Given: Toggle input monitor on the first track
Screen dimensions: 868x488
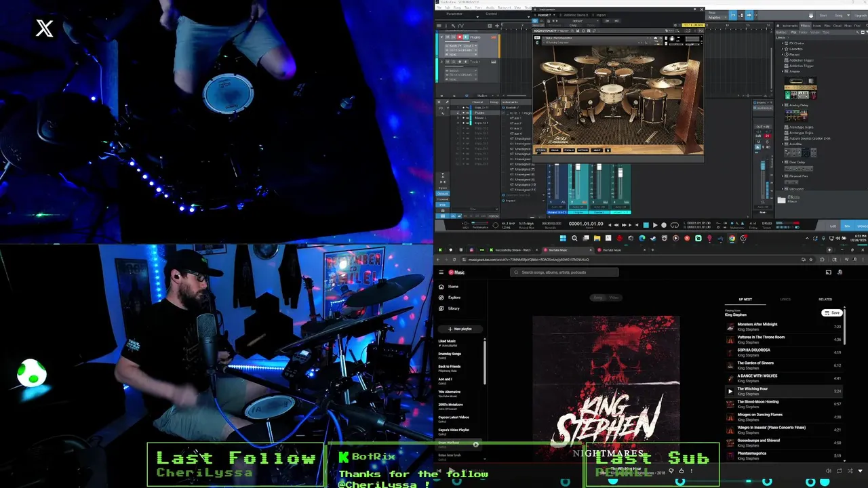Looking at the screenshot, I should (466, 37).
